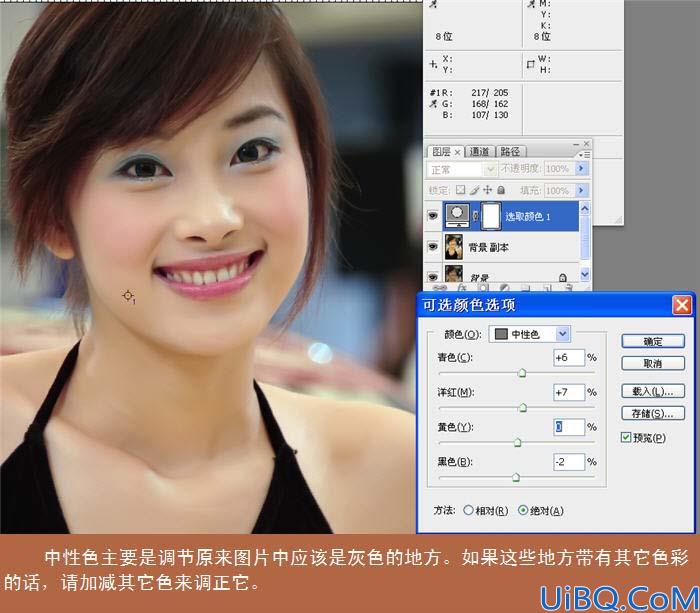Click the 取消 button
The width and height of the screenshot is (700, 613).
point(653,363)
